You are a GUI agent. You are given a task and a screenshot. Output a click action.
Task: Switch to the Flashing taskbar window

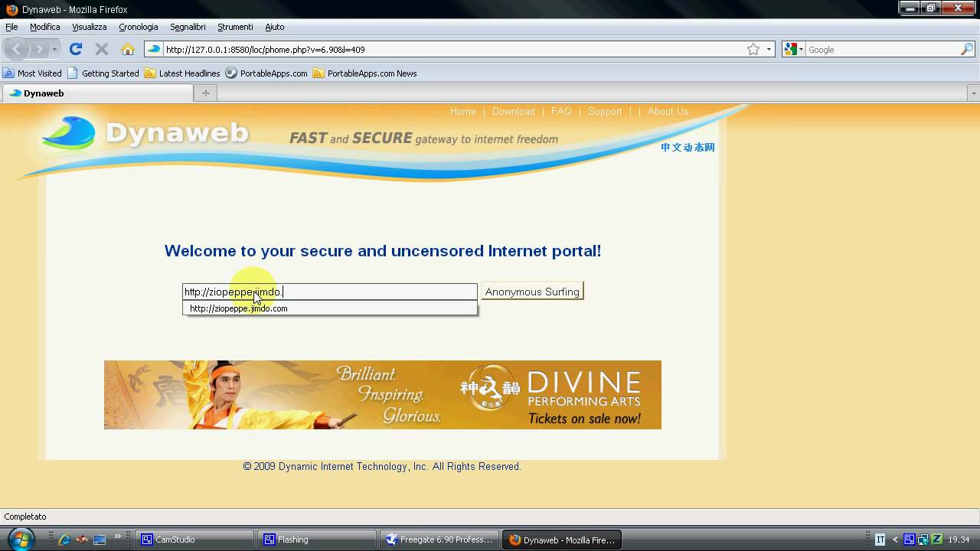point(316,540)
